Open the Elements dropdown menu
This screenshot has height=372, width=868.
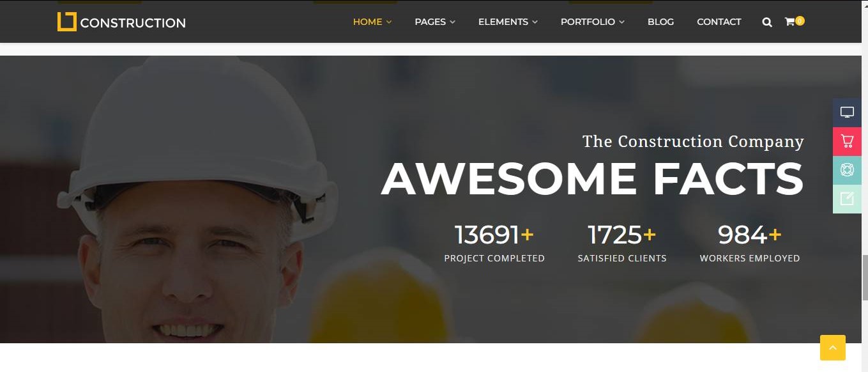(508, 22)
